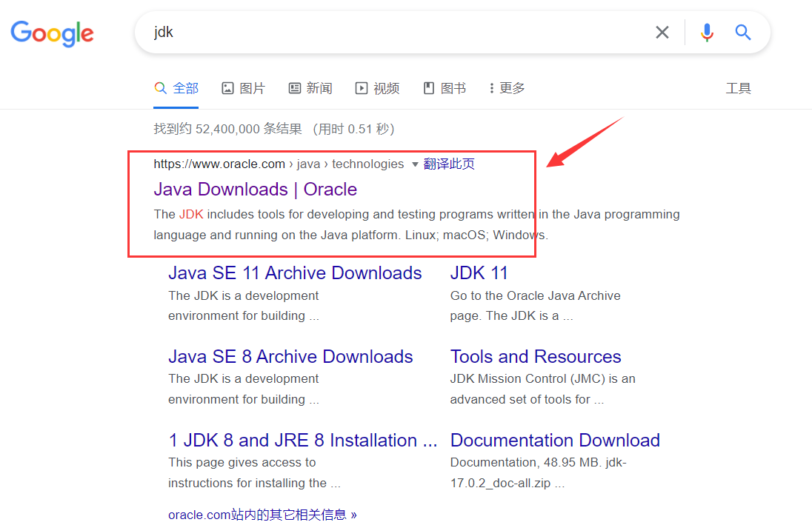Click the Google logo
The width and height of the screenshot is (812, 525).
(53, 33)
